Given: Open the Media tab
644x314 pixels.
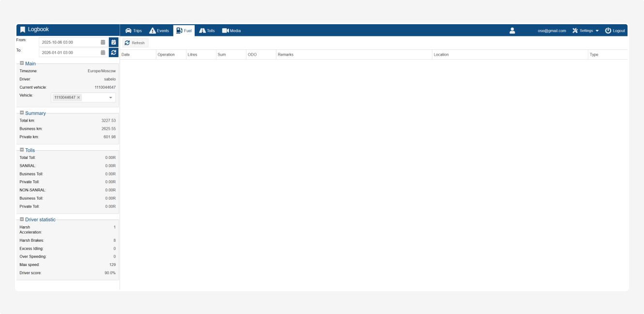Looking at the screenshot, I should click(x=231, y=31).
